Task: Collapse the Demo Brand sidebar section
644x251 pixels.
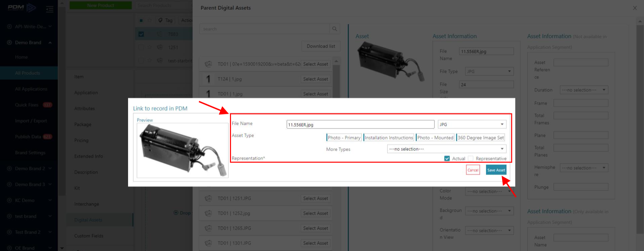Action: [x=50, y=43]
